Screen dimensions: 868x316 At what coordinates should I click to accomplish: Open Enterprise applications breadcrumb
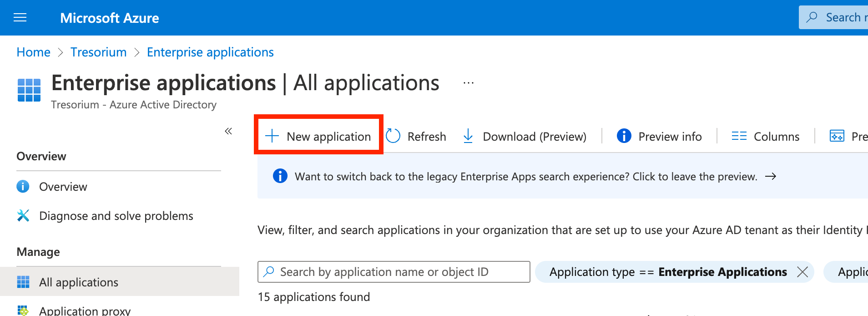pyautogui.click(x=210, y=52)
